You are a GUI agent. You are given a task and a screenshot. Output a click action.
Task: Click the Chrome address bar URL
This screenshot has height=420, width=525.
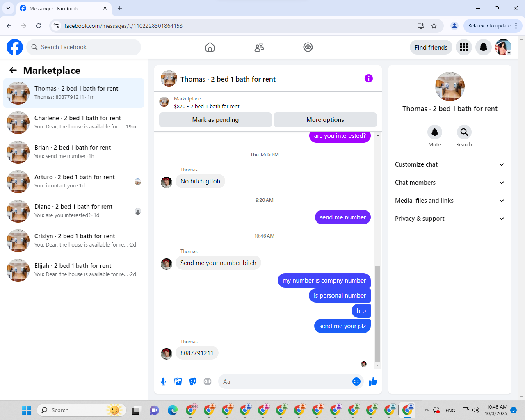(123, 26)
